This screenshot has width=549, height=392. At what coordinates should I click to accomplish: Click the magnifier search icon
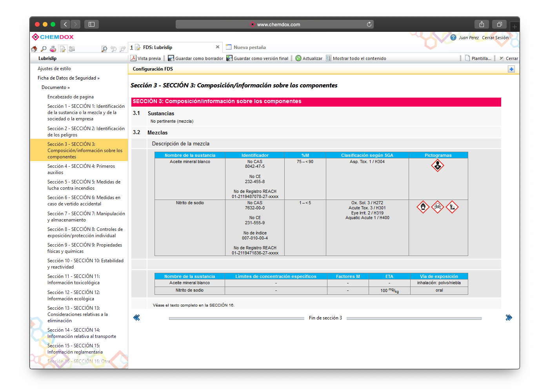coord(44,49)
